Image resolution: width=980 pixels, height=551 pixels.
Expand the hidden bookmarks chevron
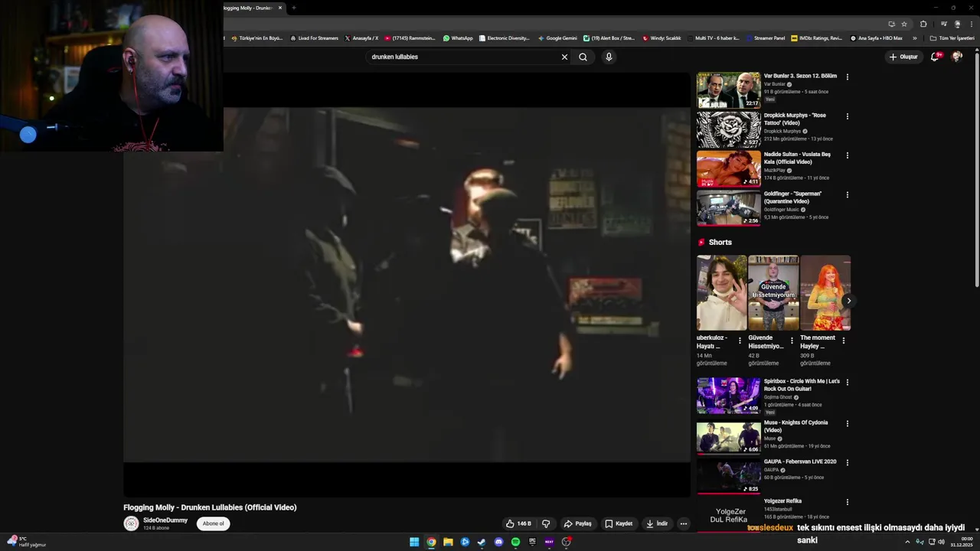point(914,38)
